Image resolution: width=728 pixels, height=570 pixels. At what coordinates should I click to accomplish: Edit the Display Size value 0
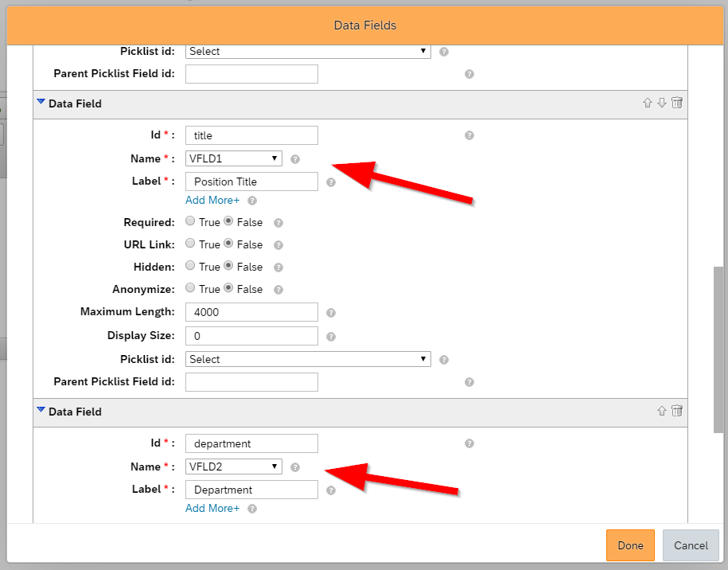coord(251,336)
